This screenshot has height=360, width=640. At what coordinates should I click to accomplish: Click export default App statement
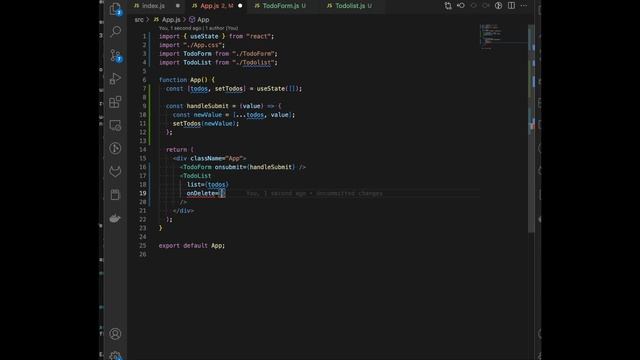191,246
